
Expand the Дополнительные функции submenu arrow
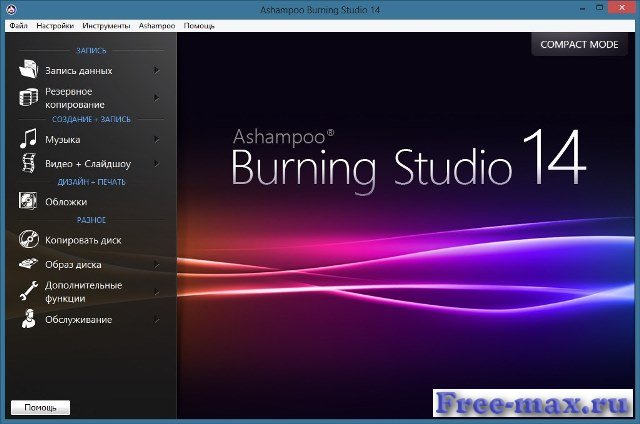pyautogui.click(x=156, y=291)
